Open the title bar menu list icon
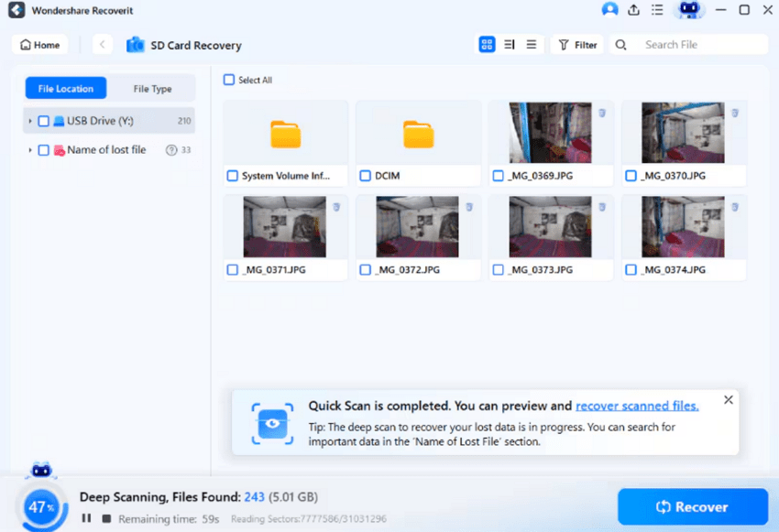 point(656,10)
